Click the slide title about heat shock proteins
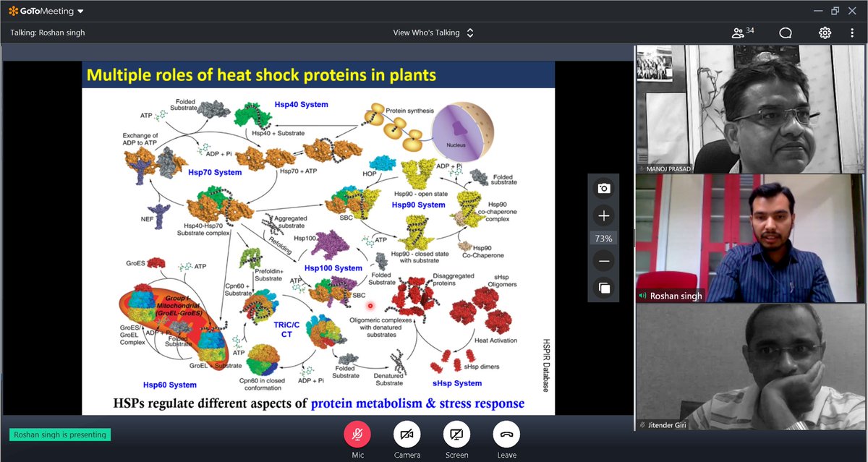This screenshot has height=462, width=868. (x=261, y=74)
